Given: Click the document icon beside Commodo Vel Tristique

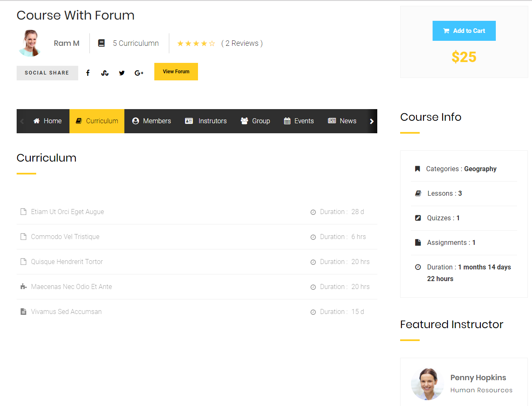Looking at the screenshot, I should point(23,237).
